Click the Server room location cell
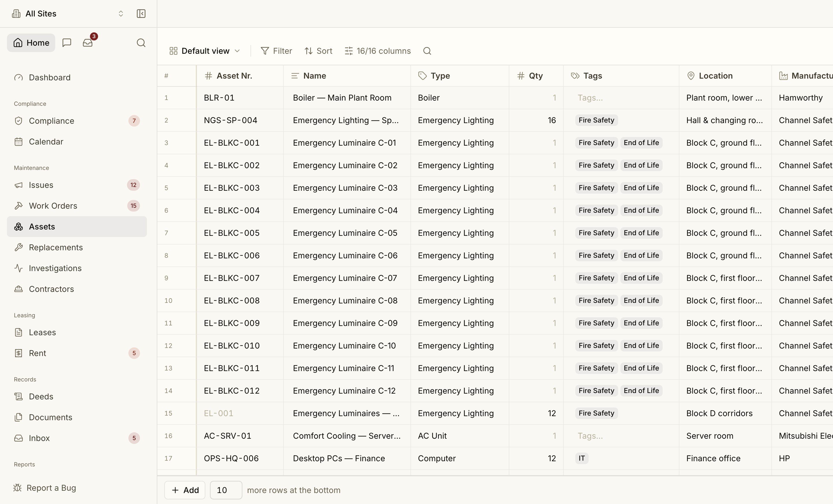Screen dimensions: 833x504 (x=725, y=436)
